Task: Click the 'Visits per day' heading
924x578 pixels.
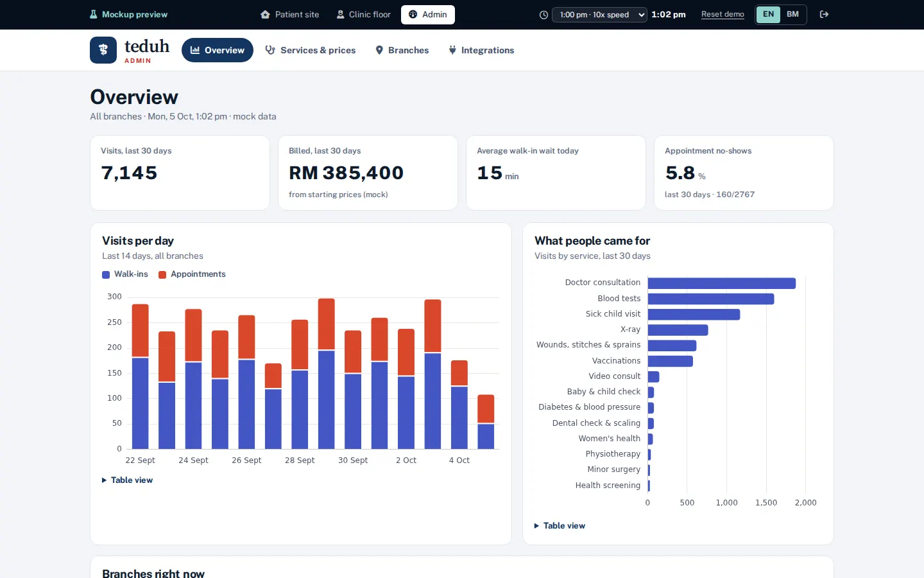Action: [138, 241]
